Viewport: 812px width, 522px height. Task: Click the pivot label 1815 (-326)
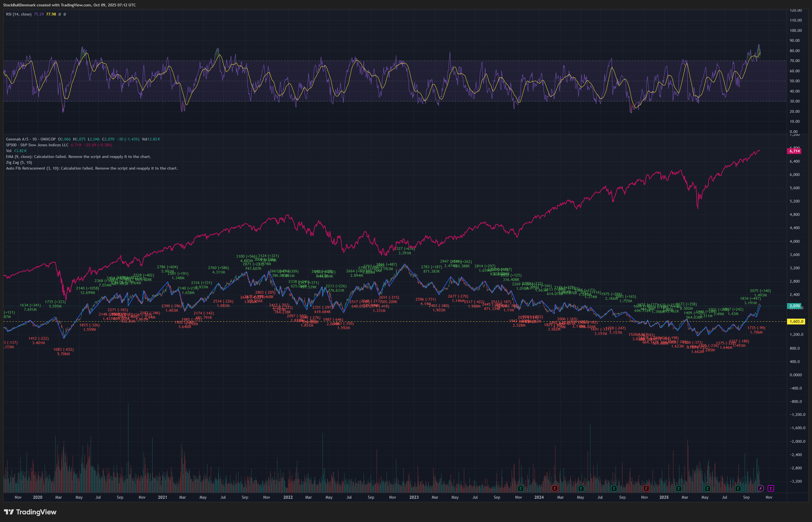(90, 325)
